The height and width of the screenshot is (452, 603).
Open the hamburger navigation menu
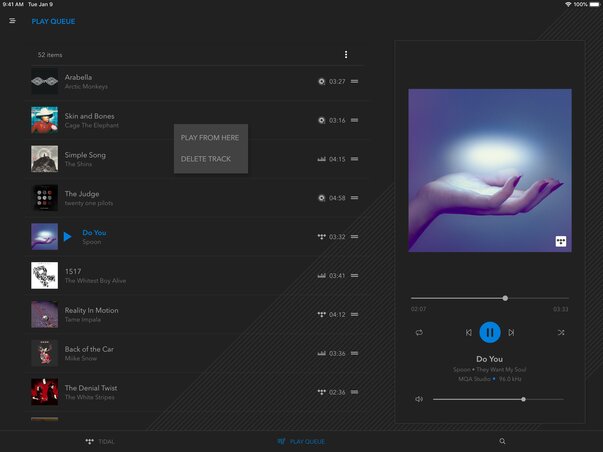click(x=12, y=21)
